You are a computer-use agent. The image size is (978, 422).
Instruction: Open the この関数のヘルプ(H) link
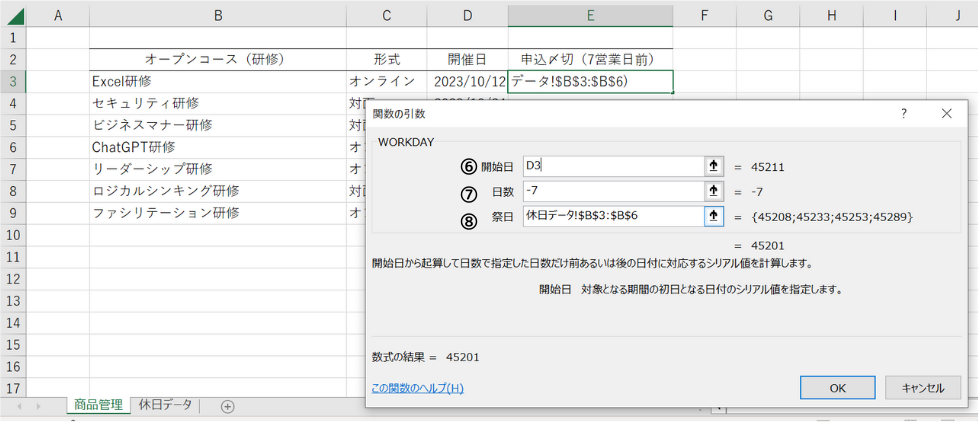(417, 388)
